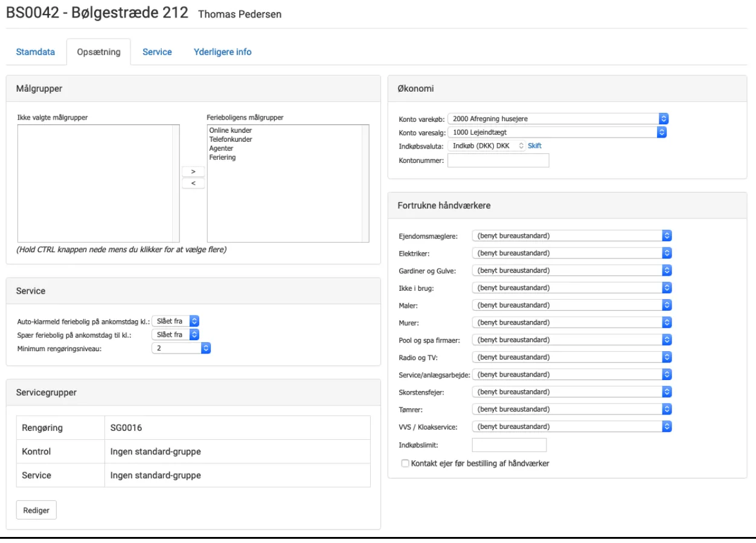Enable Kontakt ejer før bestilling checkbox
The width and height of the screenshot is (756, 543).
(405, 463)
